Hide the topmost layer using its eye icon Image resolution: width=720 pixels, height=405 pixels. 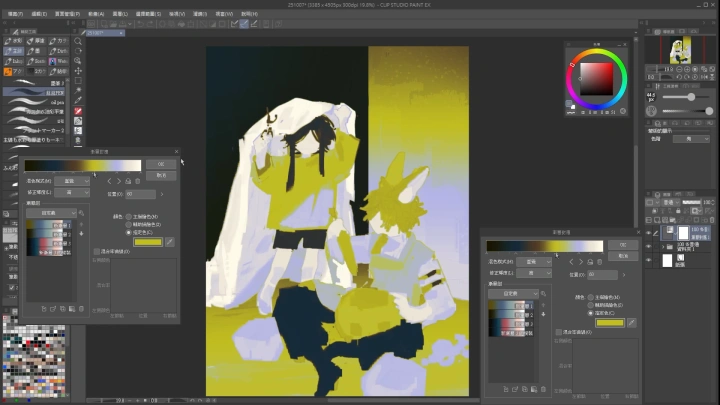click(649, 232)
